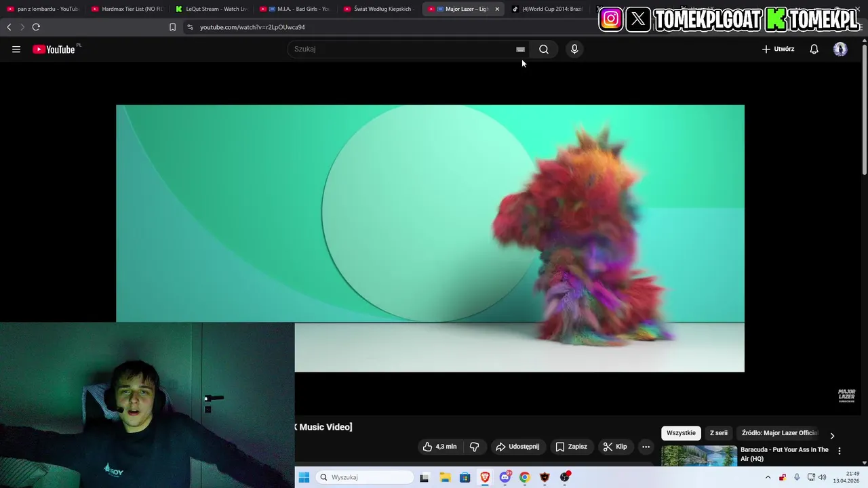
Task: Switch to the "pan z lombardu" tab
Action: pos(42,9)
